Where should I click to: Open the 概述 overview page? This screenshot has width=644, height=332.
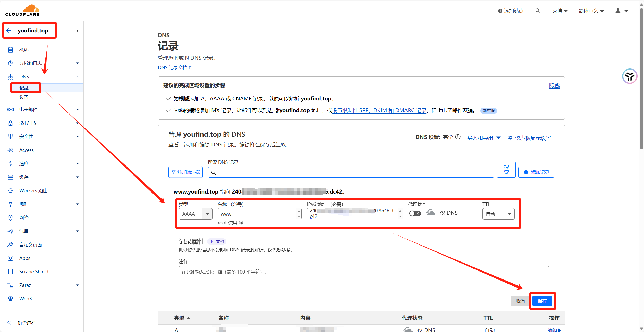24,50
